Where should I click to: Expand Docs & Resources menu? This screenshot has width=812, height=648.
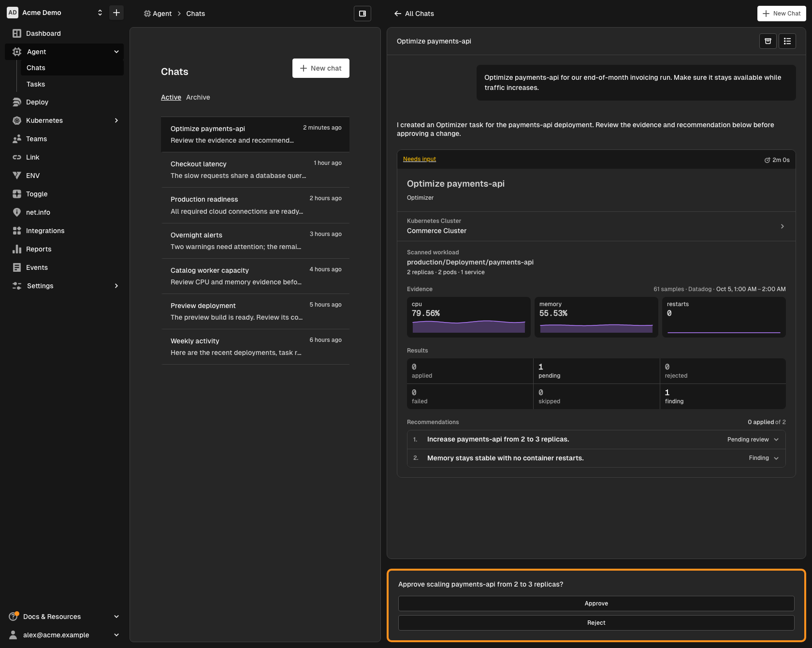coord(64,617)
